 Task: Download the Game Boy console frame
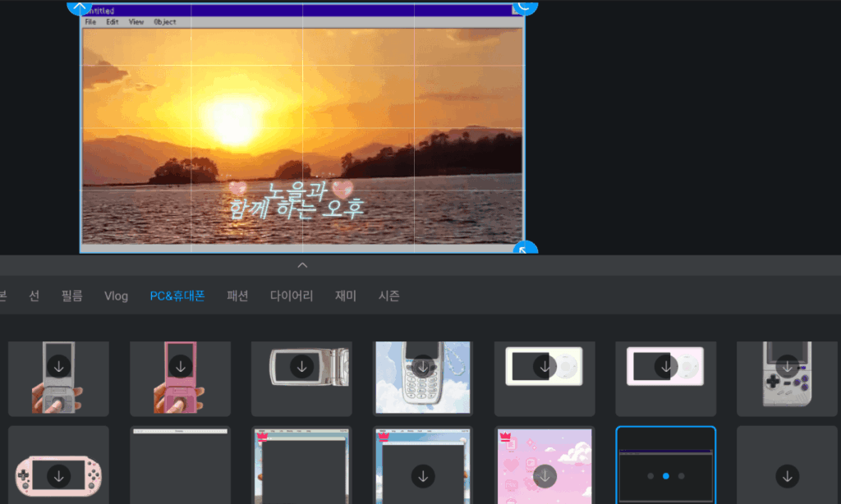coord(788,366)
